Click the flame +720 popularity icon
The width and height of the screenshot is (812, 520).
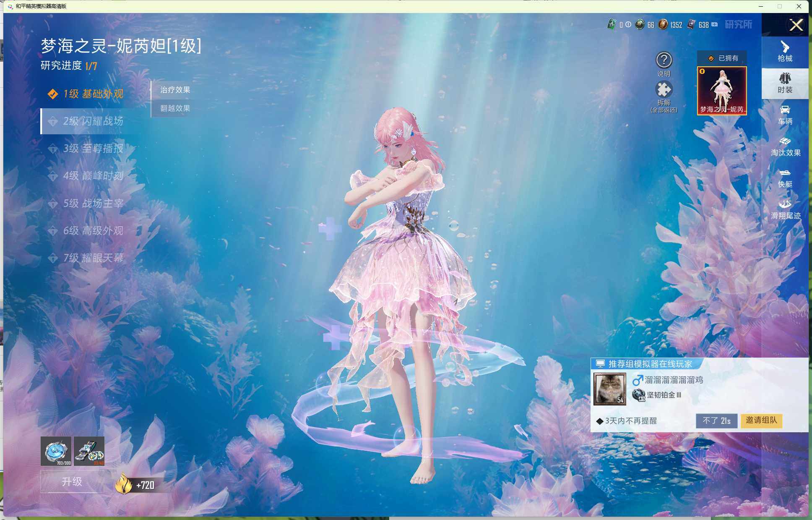[124, 484]
